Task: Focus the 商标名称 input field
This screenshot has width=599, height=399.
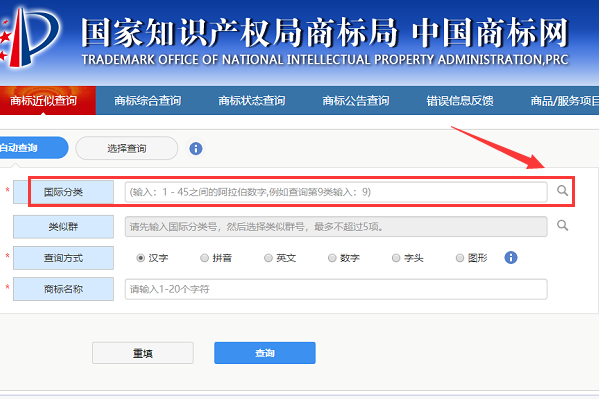Action: (x=336, y=289)
